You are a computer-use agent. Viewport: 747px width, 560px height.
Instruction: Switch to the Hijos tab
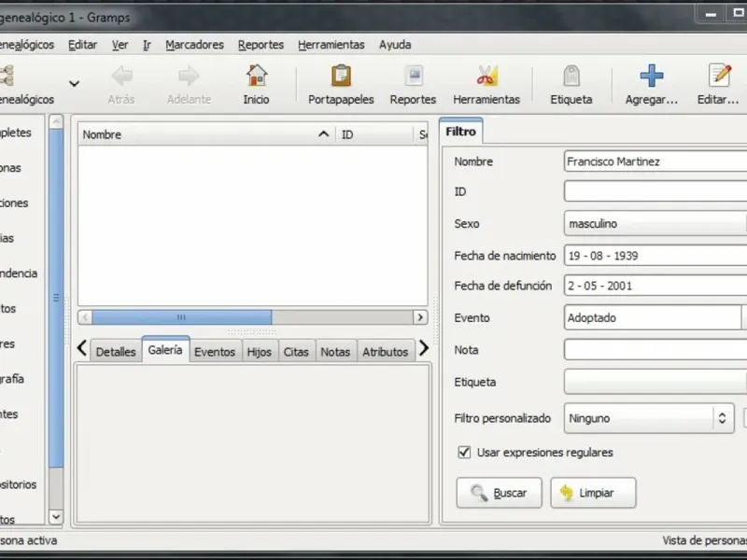tap(260, 352)
